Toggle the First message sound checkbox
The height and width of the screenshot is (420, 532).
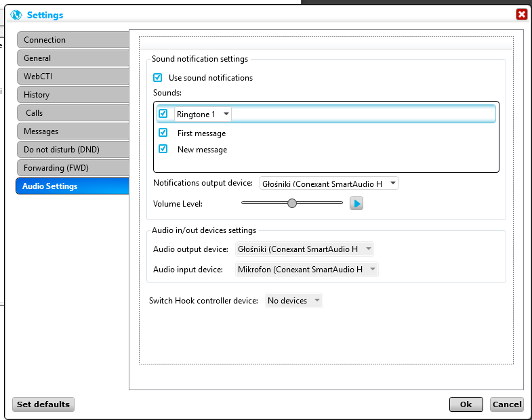point(163,133)
